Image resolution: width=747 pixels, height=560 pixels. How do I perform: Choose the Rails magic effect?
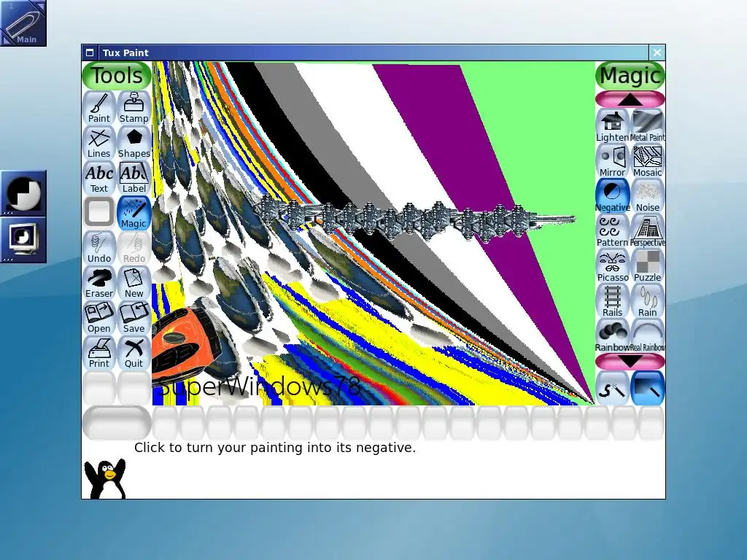(x=613, y=301)
